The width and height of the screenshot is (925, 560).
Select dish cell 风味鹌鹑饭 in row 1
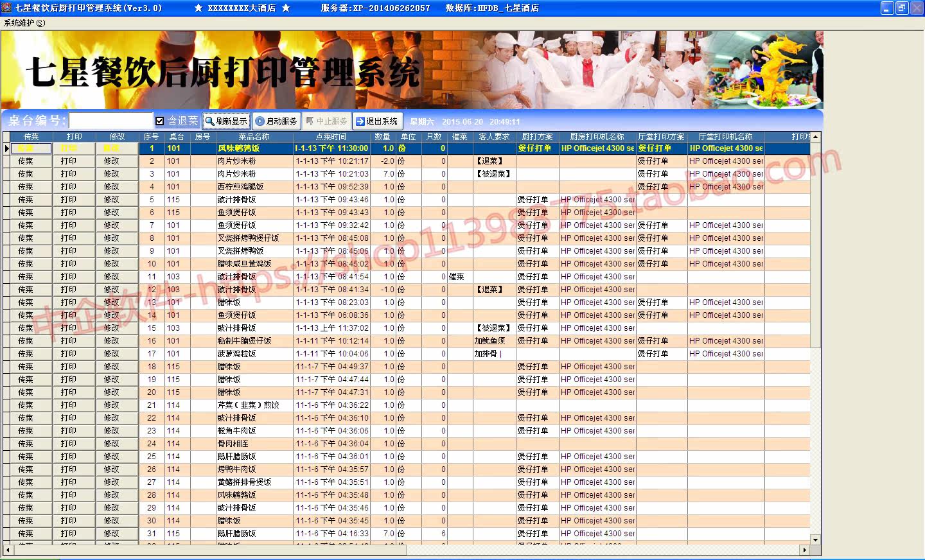254,148
